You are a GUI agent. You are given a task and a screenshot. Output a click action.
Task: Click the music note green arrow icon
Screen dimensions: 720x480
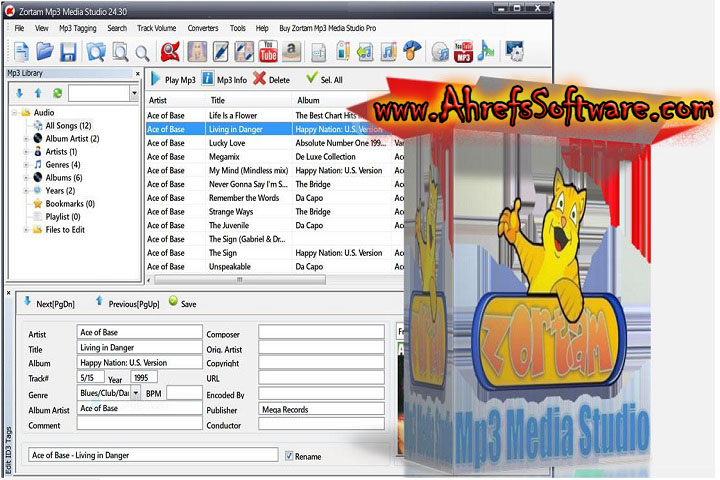(x=365, y=52)
